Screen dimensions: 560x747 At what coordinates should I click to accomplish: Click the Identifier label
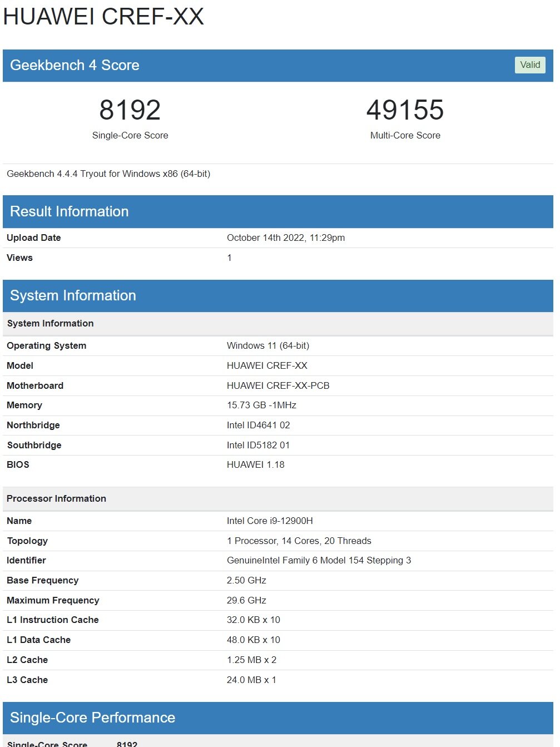[x=26, y=560]
